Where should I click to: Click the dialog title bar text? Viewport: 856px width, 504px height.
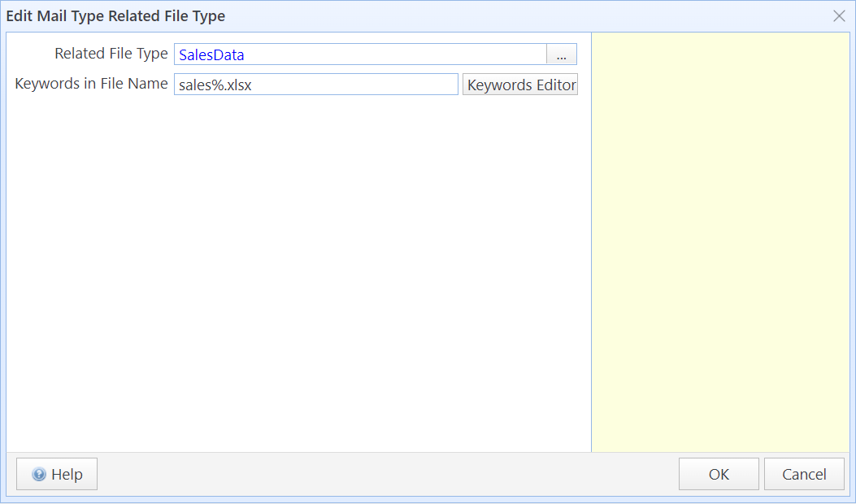click(x=115, y=16)
